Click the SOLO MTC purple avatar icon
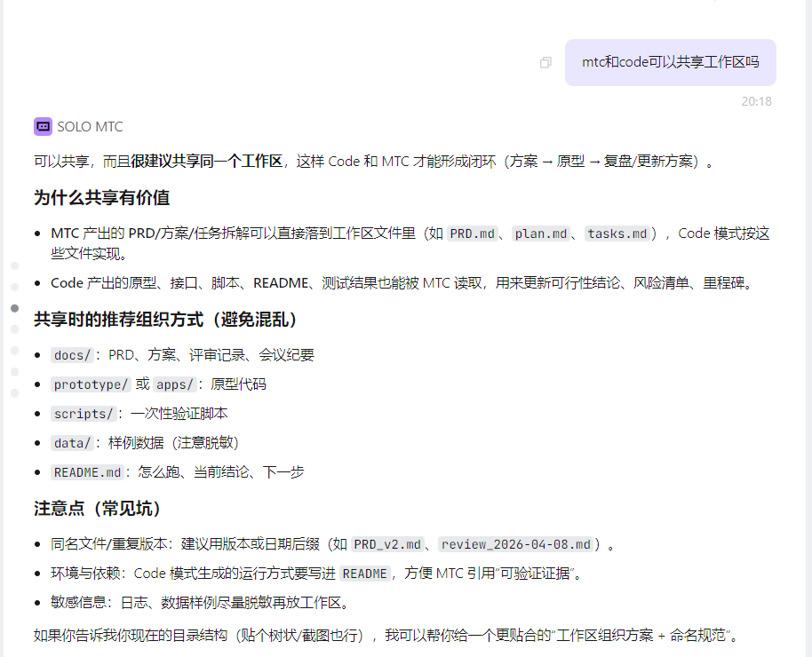The image size is (812, 657). [43, 127]
